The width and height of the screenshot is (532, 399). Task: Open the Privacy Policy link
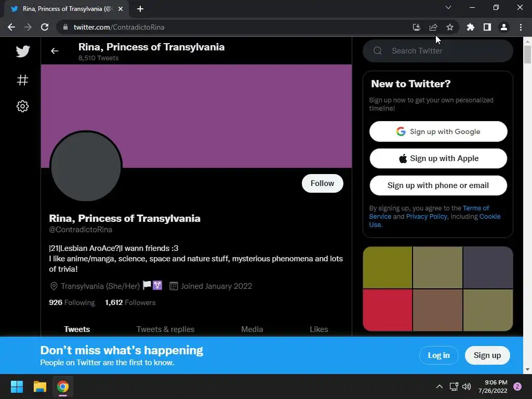click(x=427, y=217)
